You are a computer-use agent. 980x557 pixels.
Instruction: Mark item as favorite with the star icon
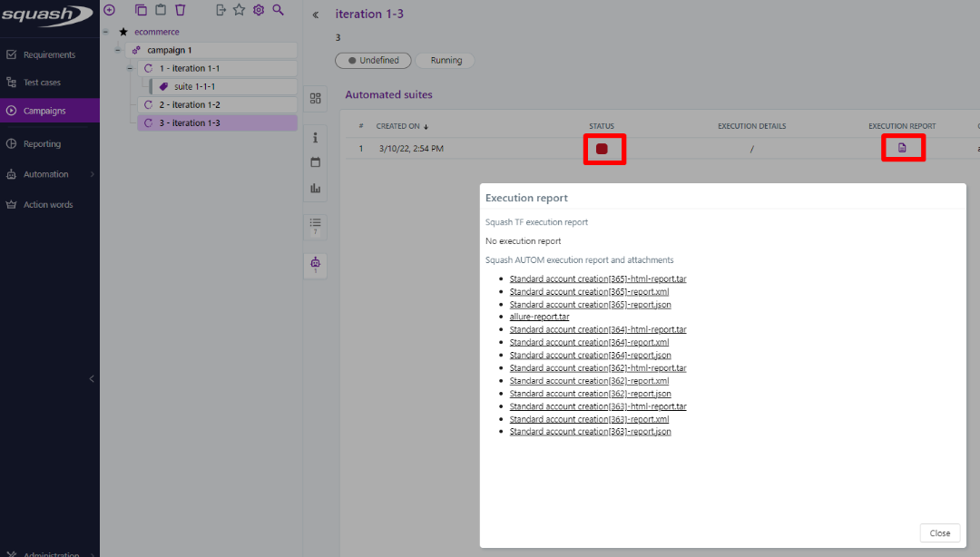tap(238, 10)
